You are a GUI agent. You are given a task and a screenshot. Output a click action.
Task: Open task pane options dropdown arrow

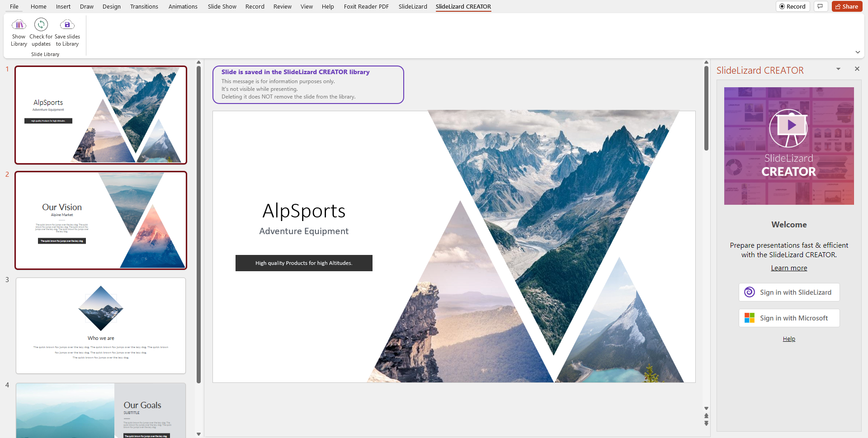coord(838,69)
